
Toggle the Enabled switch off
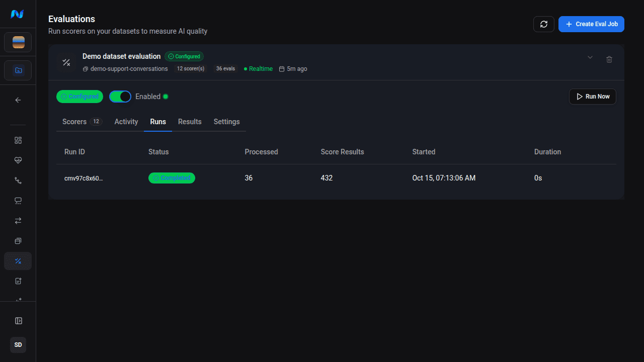pyautogui.click(x=120, y=97)
